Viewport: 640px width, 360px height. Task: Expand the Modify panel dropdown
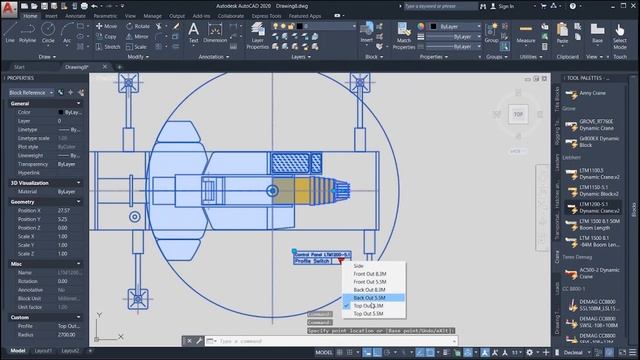(x=138, y=57)
